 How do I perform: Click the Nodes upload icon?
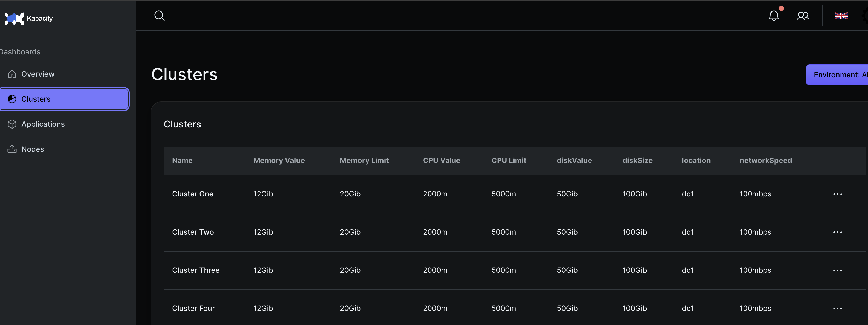click(12, 149)
